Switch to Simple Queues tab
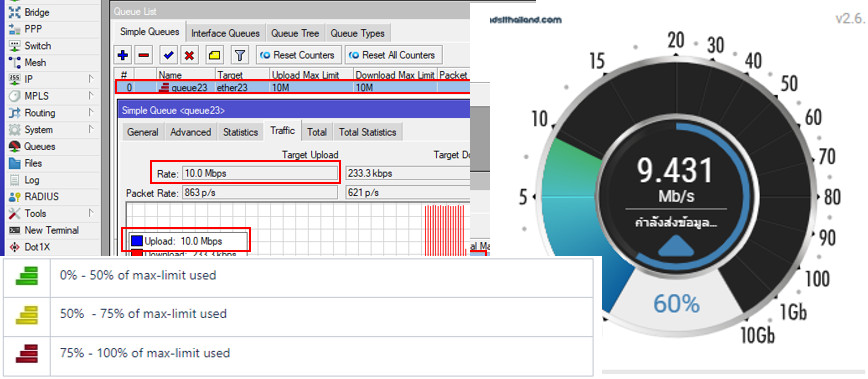The image size is (868, 379). [x=149, y=32]
